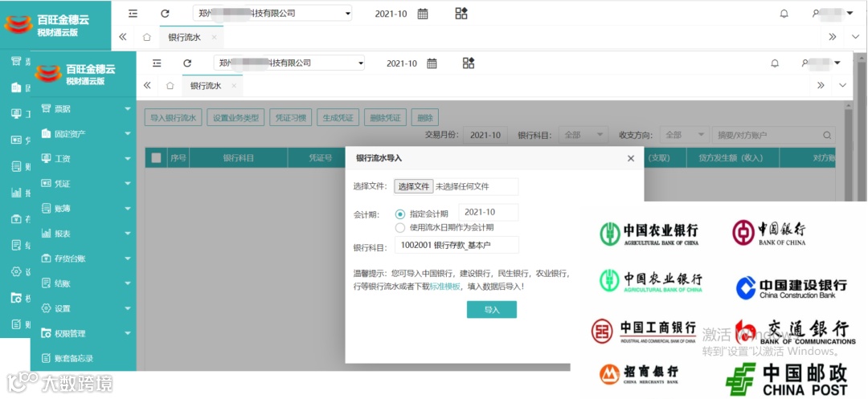Click the refresh icon in the back window
This screenshot has width=868, height=399.
[x=165, y=14]
